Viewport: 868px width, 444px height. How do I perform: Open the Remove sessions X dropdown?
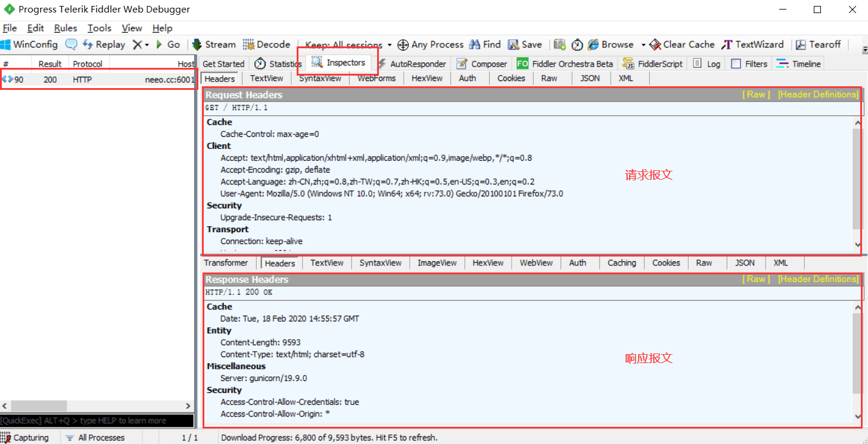(x=141, y=45)
